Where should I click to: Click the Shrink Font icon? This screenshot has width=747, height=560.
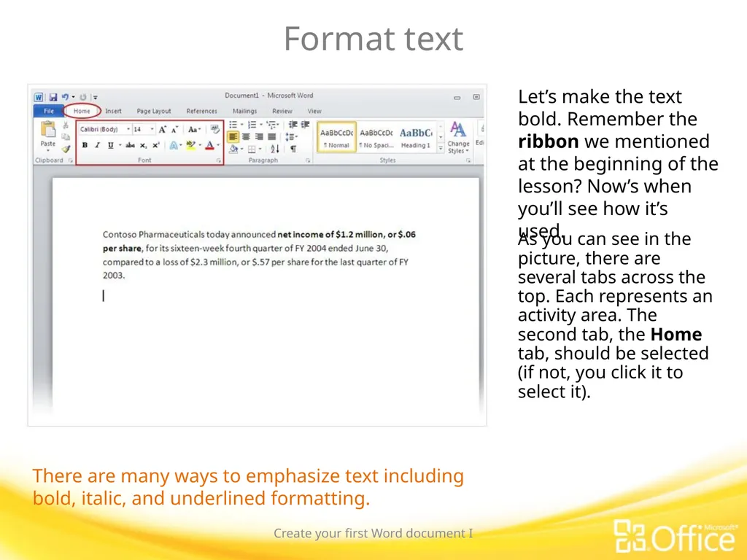point(174,130)
